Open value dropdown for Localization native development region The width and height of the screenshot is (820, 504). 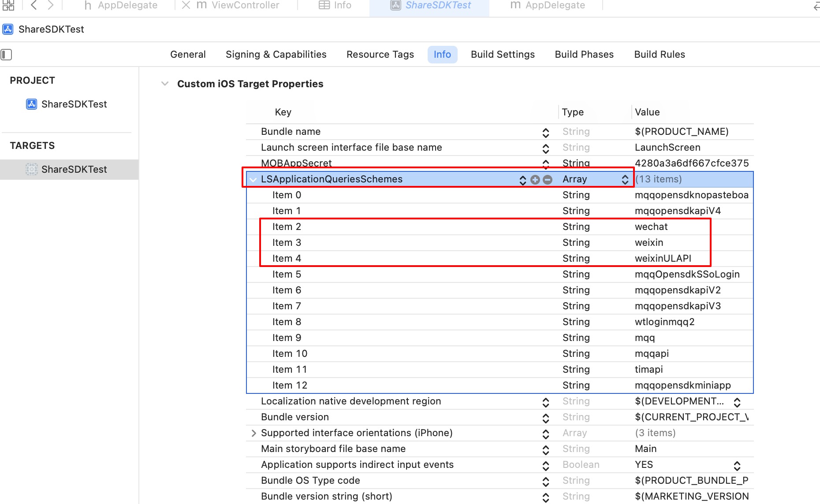(737, 402)
